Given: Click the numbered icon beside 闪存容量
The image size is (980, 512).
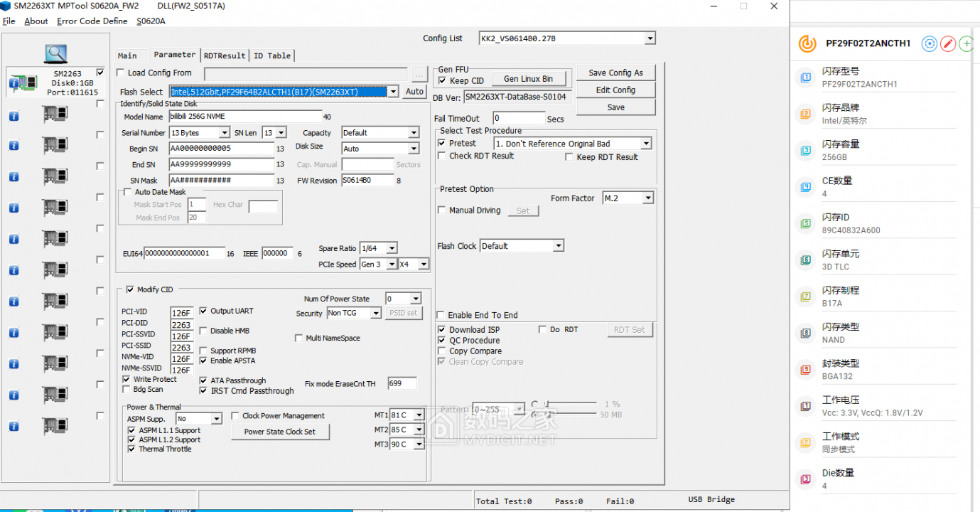Looking at the screenshot, I should pyautogui.click(x=806, y=150).
